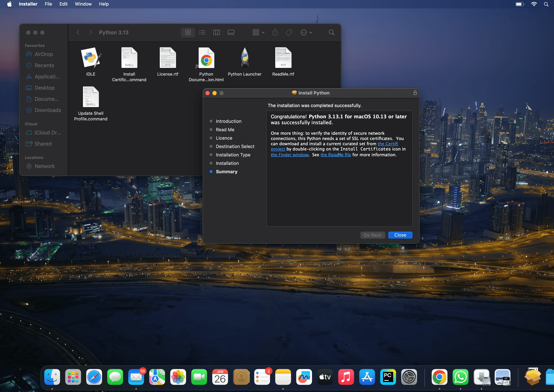
Task: Open Photos from the Dock
Action: click(178, 377)
